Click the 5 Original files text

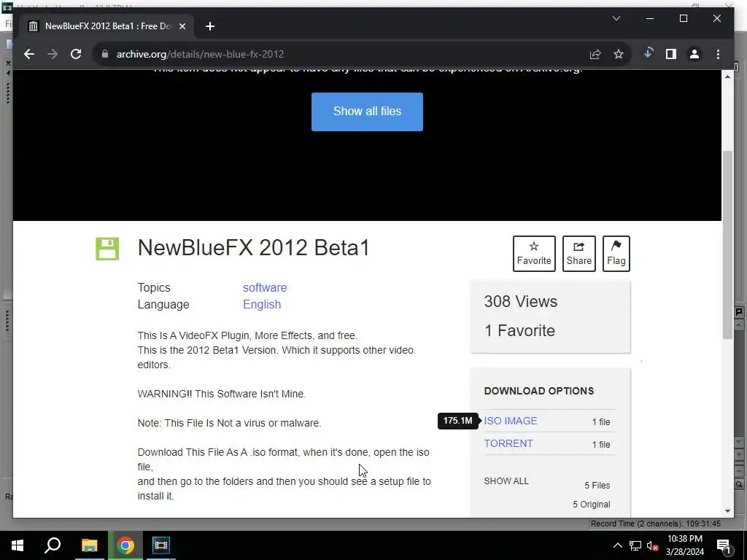(x=591, y=505)
